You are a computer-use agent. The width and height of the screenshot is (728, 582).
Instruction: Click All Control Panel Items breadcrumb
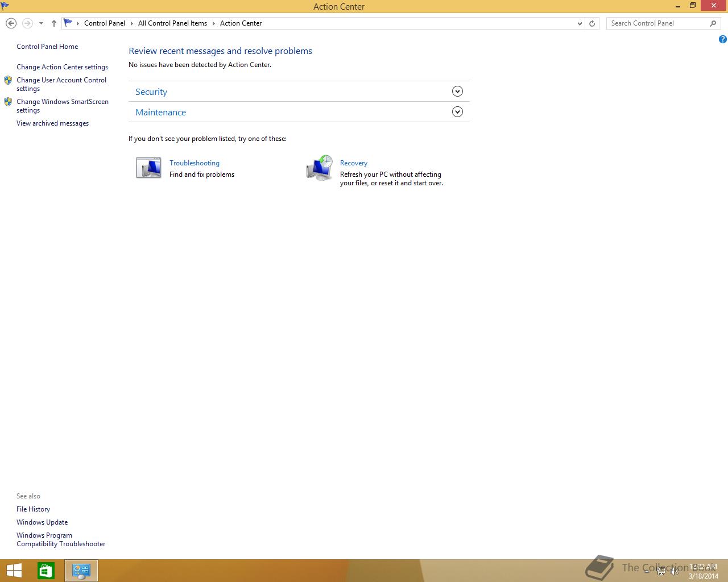pos(172,23)
